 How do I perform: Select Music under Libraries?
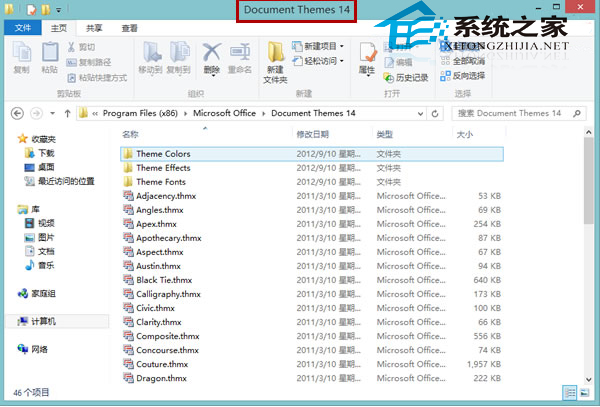pos(40,265)
